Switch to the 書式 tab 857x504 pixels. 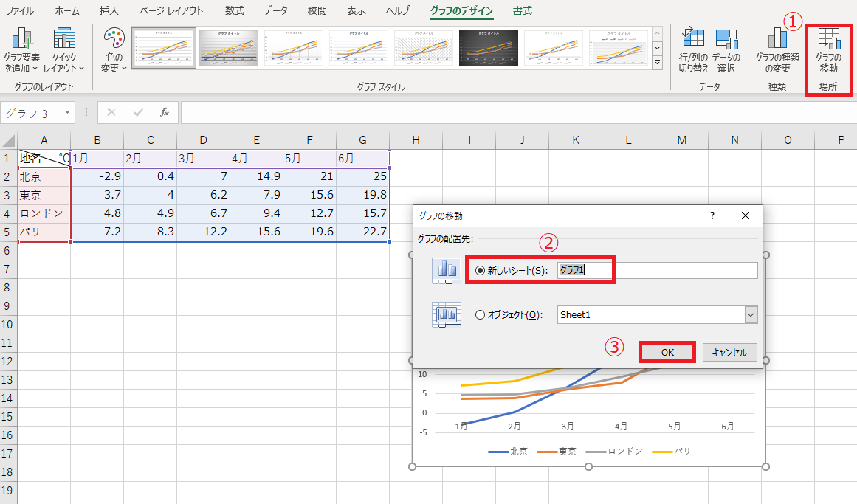pos(522,10)
